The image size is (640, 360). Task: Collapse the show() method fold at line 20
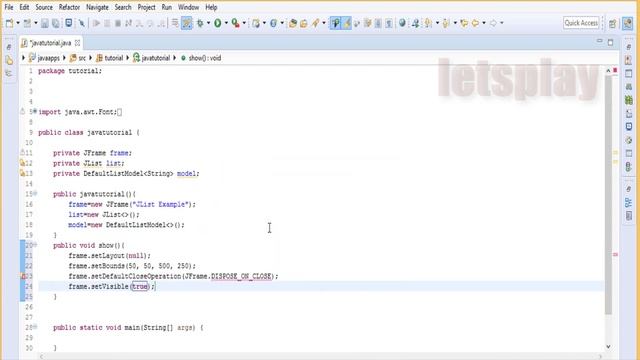(35, 244)
